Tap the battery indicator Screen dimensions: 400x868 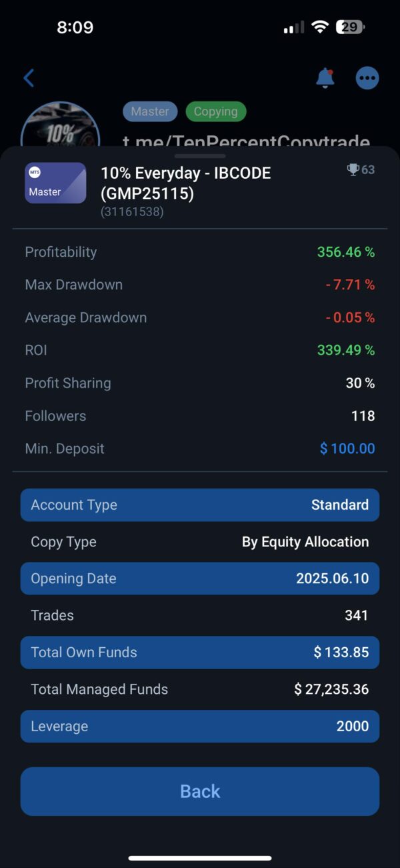pos(350,27)
